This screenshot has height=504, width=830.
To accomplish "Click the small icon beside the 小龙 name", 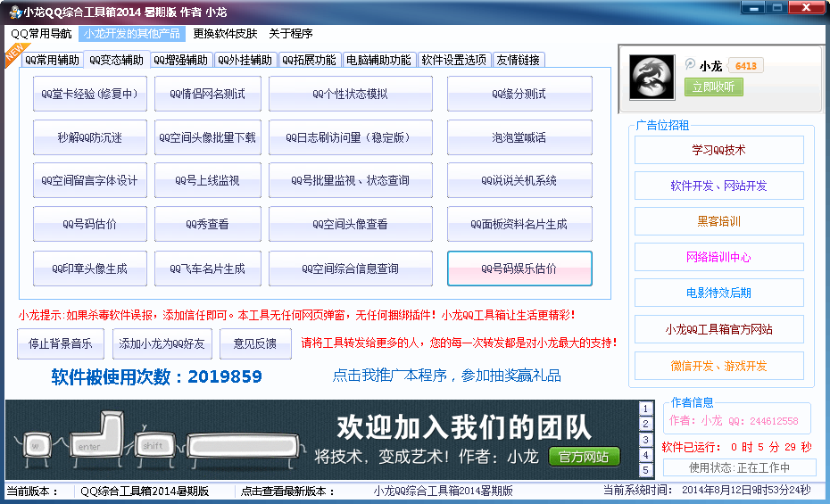I will [690, 65].
